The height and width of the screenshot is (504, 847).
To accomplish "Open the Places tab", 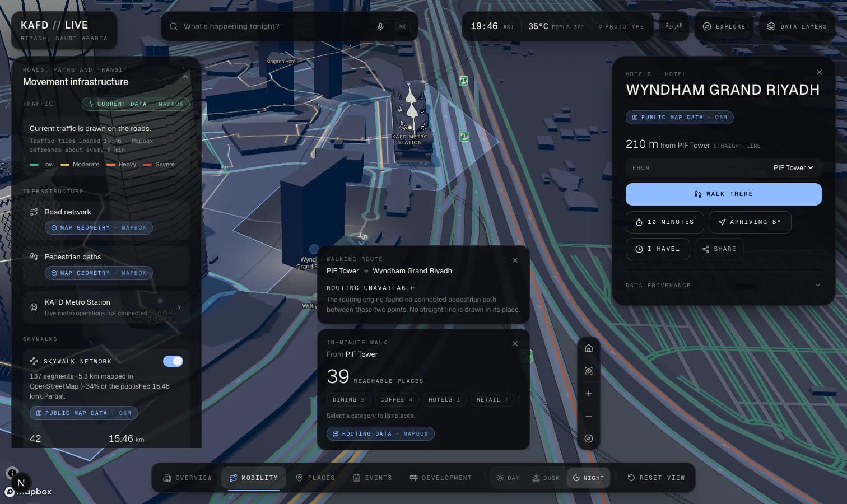I will [x=315, y=478].
